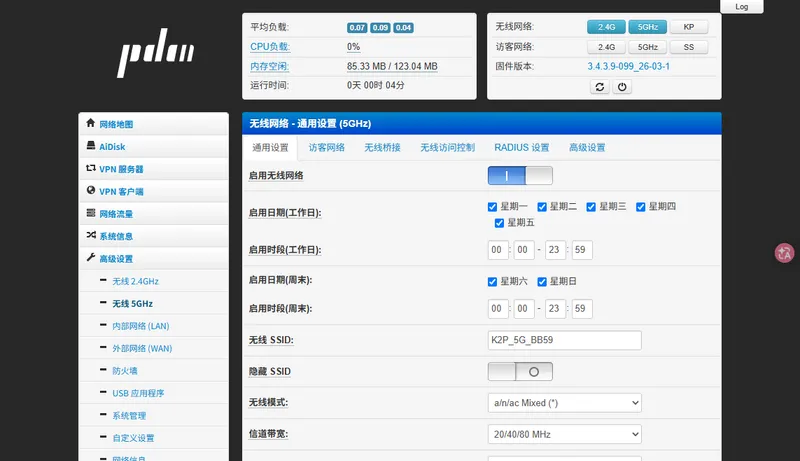
Task: Click the wrench icon beside 高级设置
Action: pyautogui.click(x=91, y=258)
